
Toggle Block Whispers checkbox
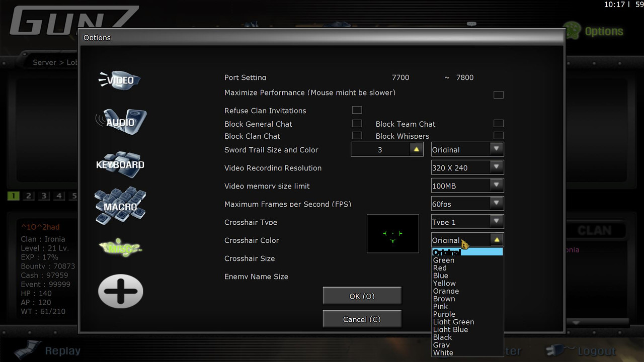pyautogui.click(x=499, y=135)
